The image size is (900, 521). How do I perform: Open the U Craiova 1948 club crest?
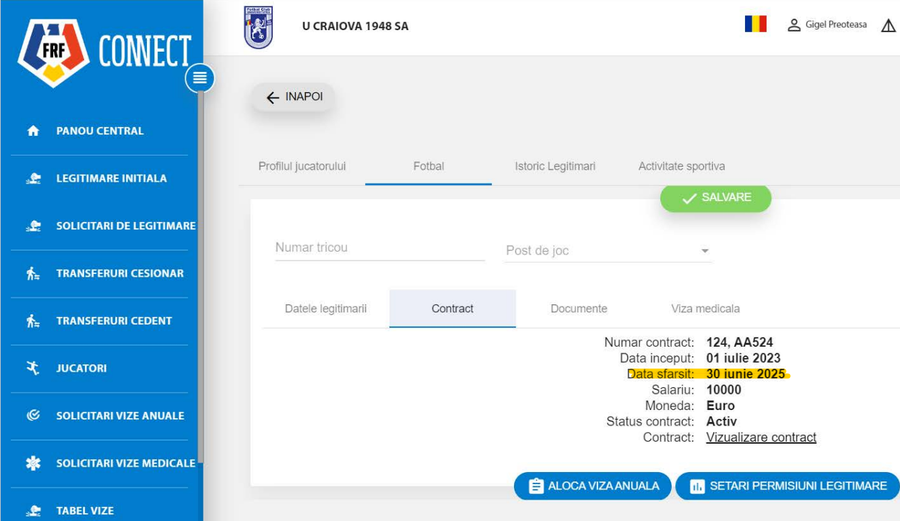click(258, 27)
